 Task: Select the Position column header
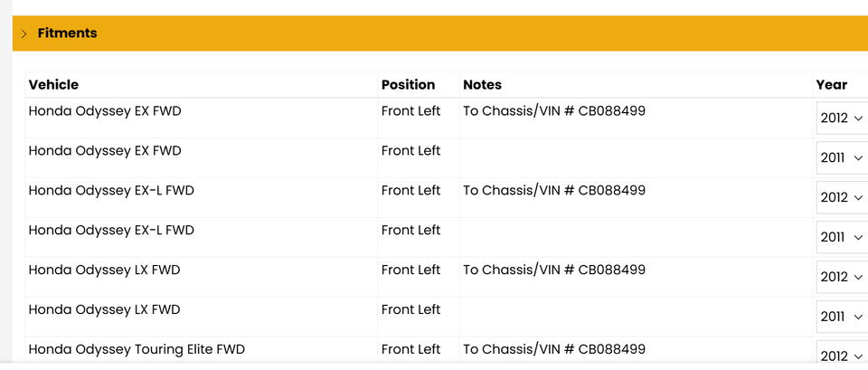tap(408, 85)
